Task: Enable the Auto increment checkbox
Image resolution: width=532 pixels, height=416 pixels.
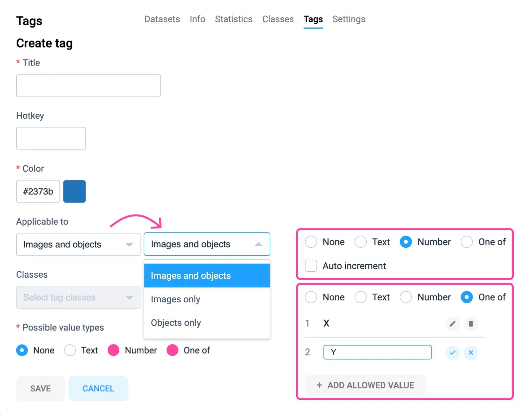Action: click(311, 266)
